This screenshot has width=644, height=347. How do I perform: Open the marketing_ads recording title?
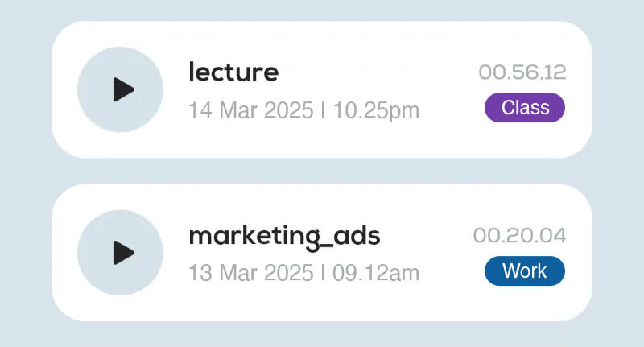coord(284,237)
